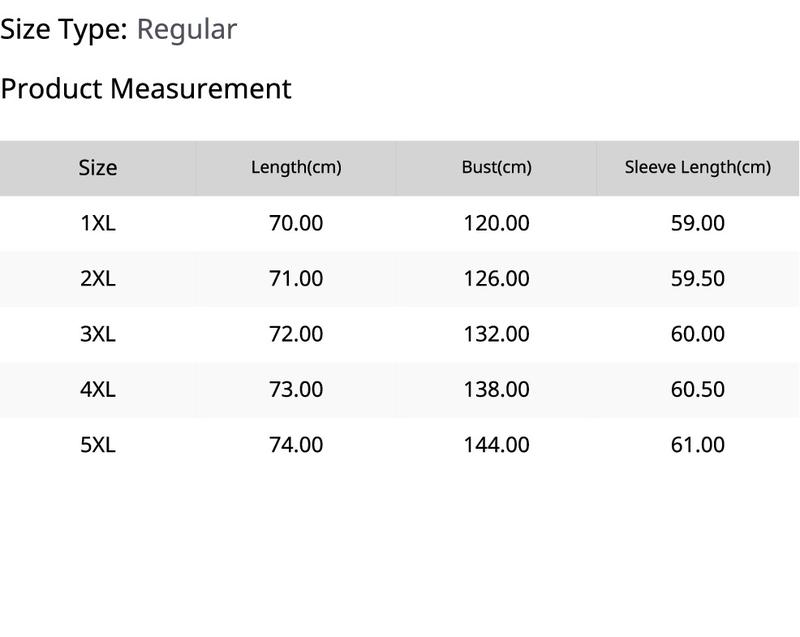Click the Size column header

pos(98,168)
